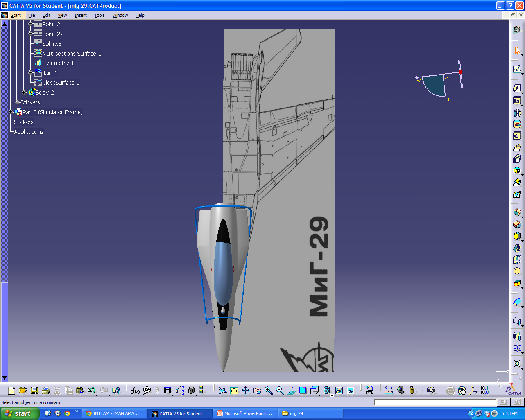Image resolution: width=525 pixels, height=420 pixels.
Task: Open the Window menu
Action: pos(120,15)
